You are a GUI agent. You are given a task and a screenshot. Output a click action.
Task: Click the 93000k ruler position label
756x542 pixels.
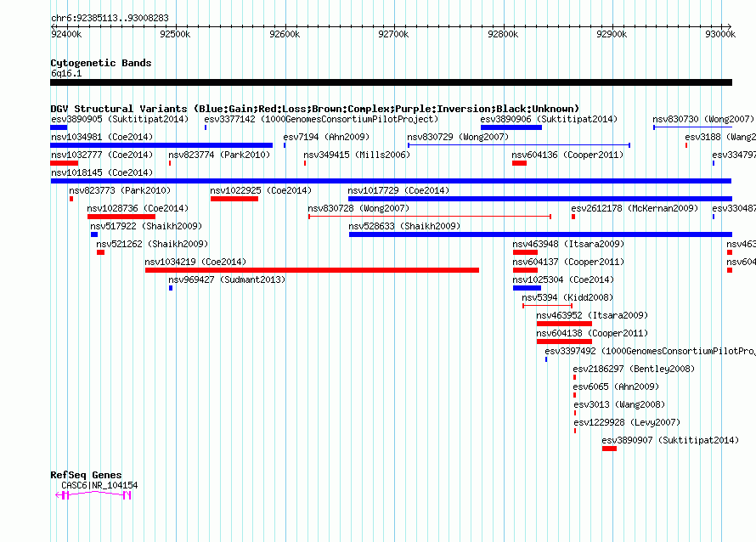[x=720, y=34]
